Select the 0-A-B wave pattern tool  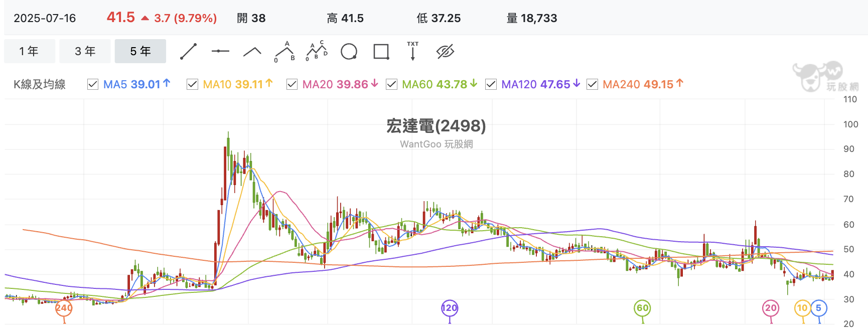284,51
